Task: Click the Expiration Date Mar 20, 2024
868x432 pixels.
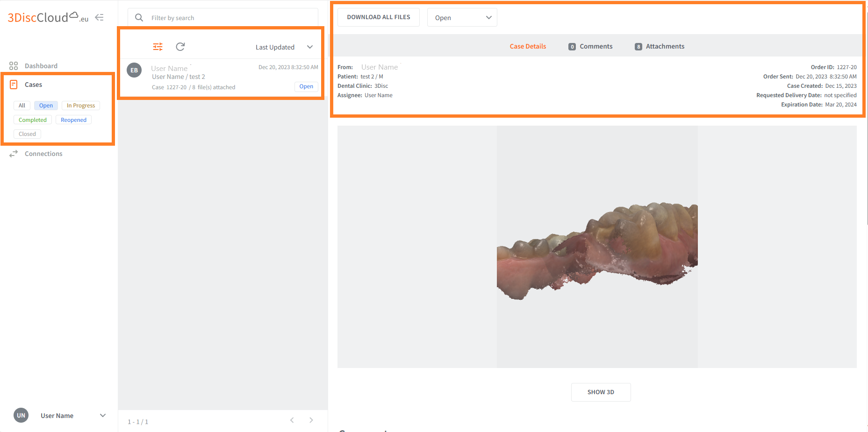Action: [819, 105]
